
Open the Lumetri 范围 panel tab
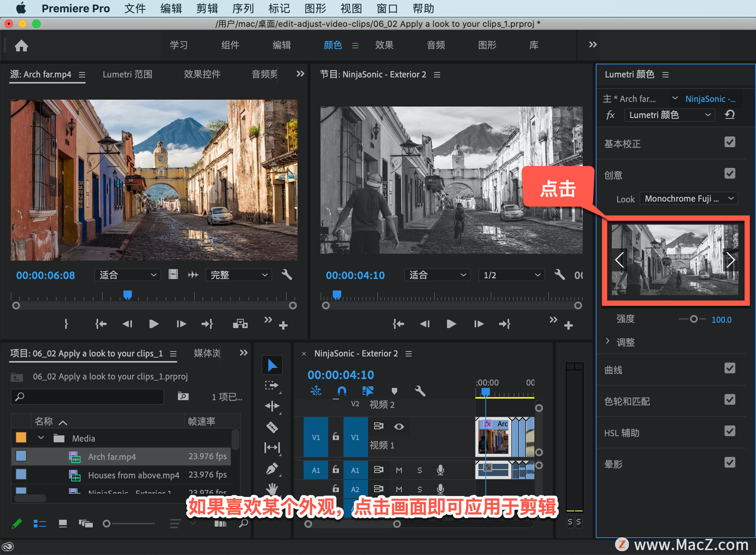(128, 74)
